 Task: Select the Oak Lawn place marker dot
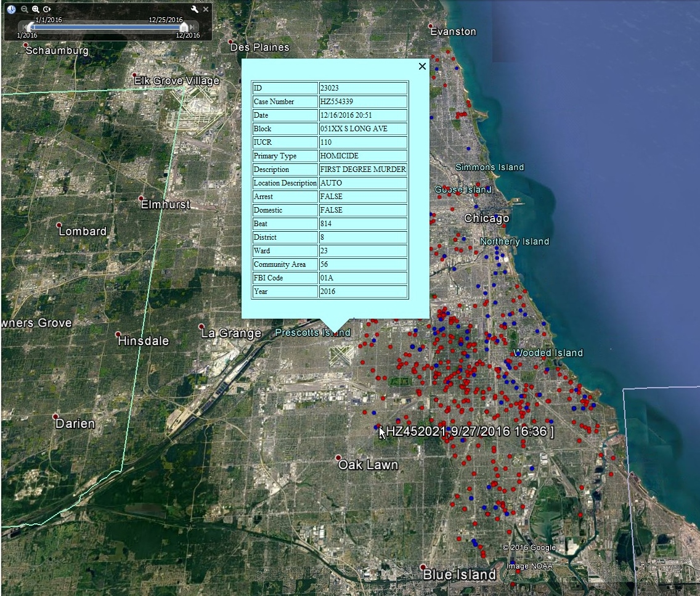338,458
